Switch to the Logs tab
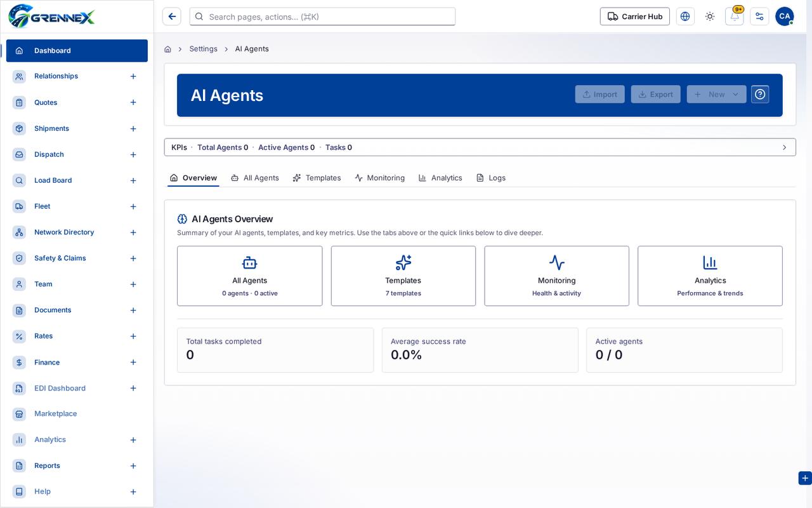 (491, 178)
